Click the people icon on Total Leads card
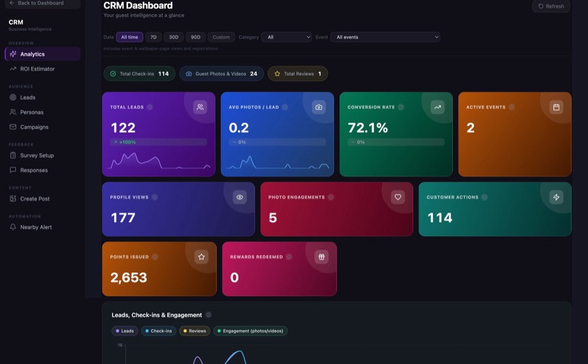This screenshot has width=588, height=364. pyautogui.click(x=201, y=107)
